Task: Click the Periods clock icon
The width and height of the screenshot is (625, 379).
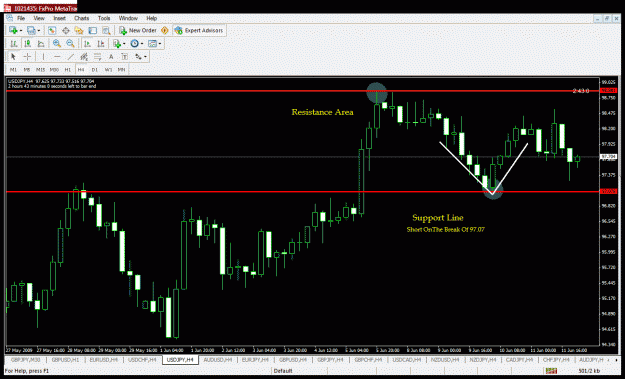Action: click(135, 43)
